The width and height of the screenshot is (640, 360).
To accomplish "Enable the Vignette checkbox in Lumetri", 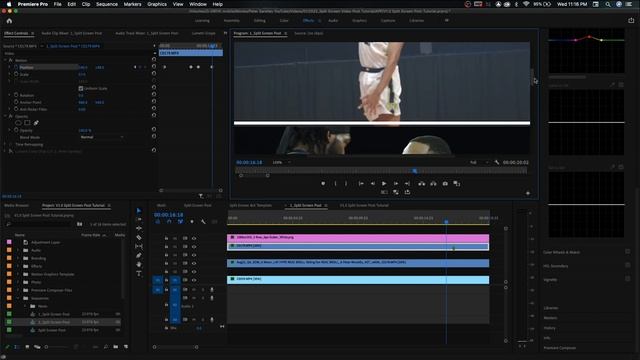I will (627, 279).
